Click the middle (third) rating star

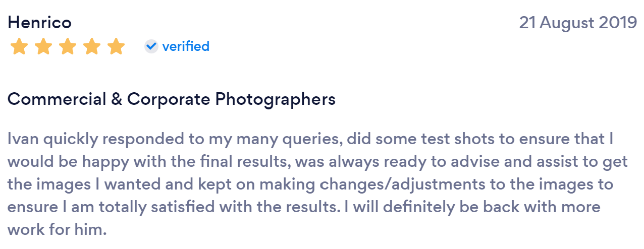[x=68, y=46]
